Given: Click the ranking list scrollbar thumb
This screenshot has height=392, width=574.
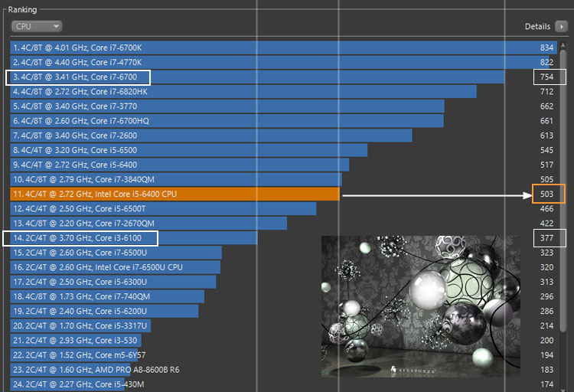Looking at the screenshot, I should 563,191.
